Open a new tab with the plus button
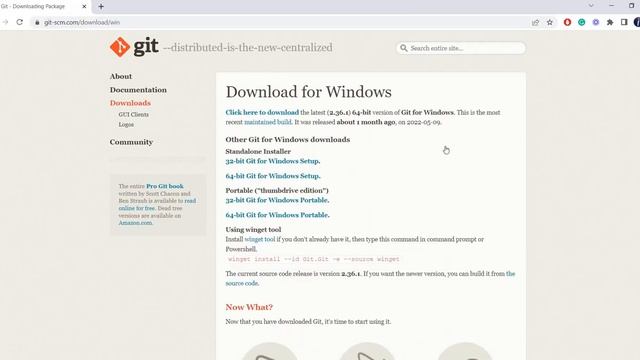Image resolution: width=640 pixels, height=360 pixels. point(101,7)
